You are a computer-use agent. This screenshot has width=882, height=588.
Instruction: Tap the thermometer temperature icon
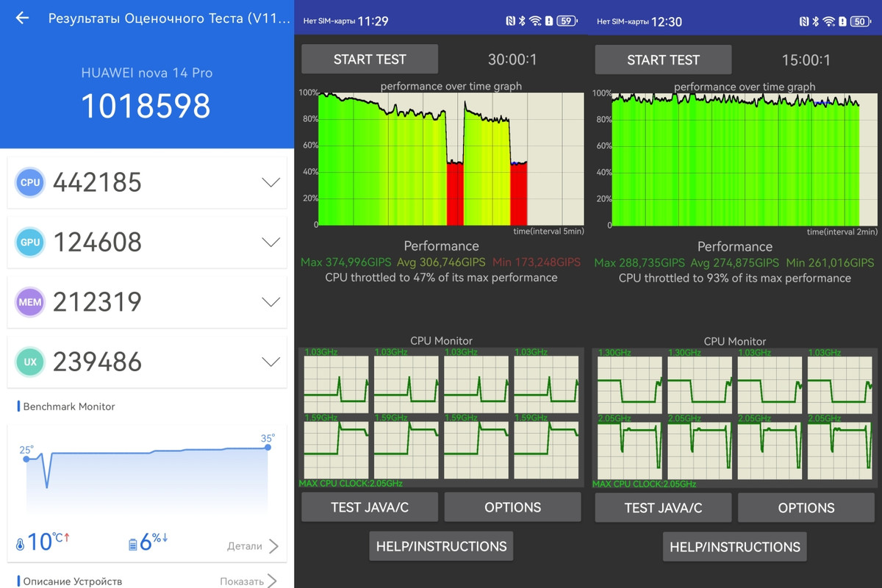point(20,545)
